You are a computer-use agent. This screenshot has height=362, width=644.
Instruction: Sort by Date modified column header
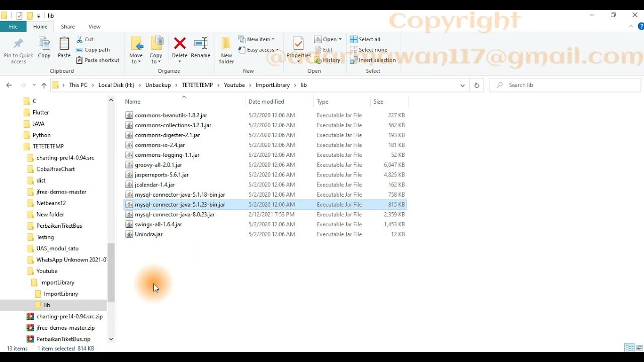pyautogui.click(x=279, y=102)
